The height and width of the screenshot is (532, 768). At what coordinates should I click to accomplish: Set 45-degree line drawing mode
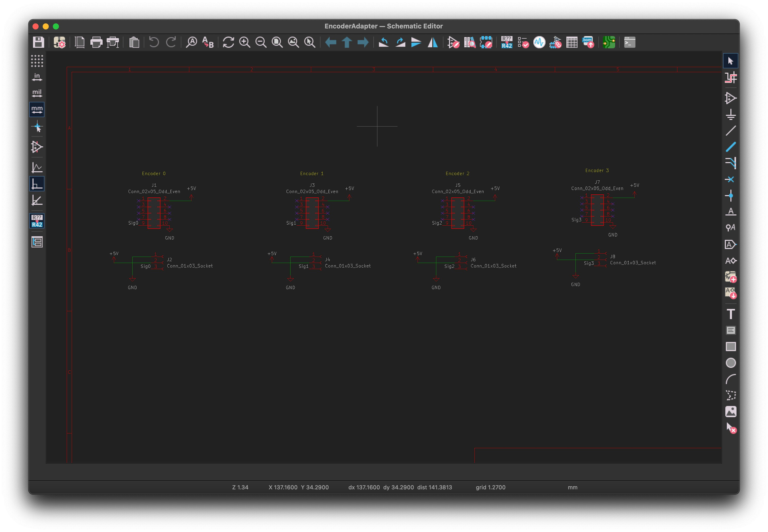tap(37, 200)
